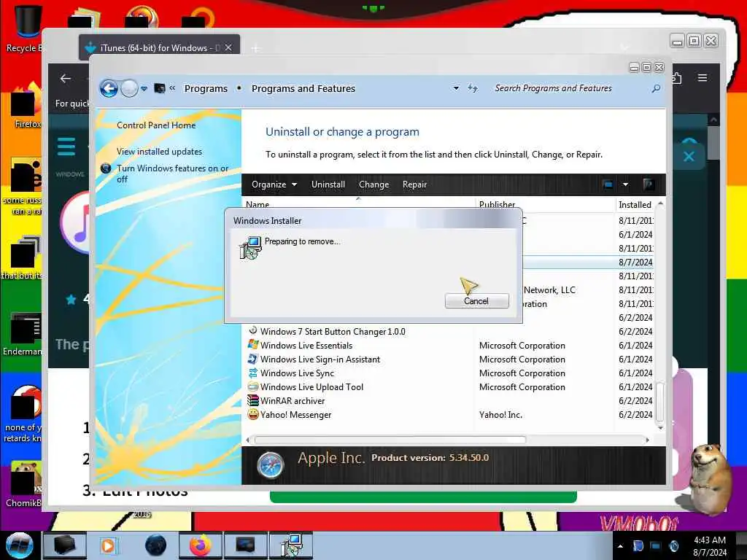Viewport: 747px width, 560px height.
Task: Click the Windows Installer taskbar icon
Action: click(x=291, y=545)
